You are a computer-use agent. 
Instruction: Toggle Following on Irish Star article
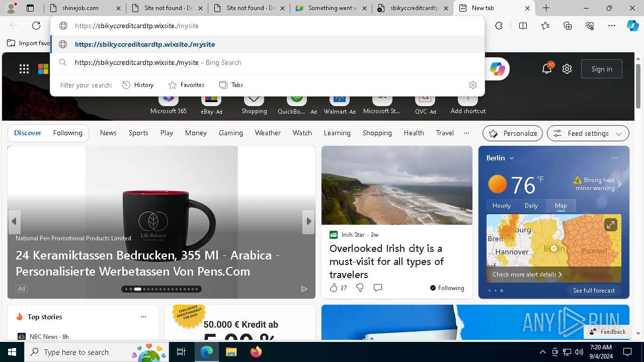447,288
